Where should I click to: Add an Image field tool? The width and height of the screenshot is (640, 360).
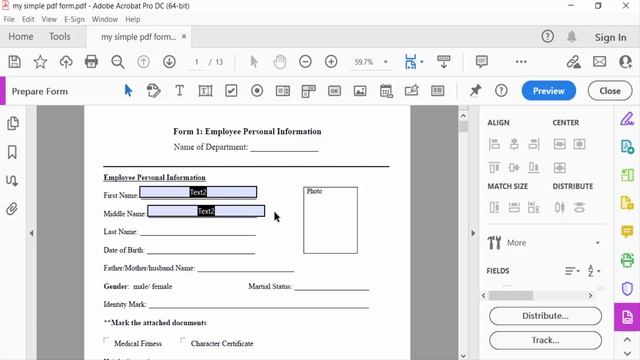coord(360,91)
